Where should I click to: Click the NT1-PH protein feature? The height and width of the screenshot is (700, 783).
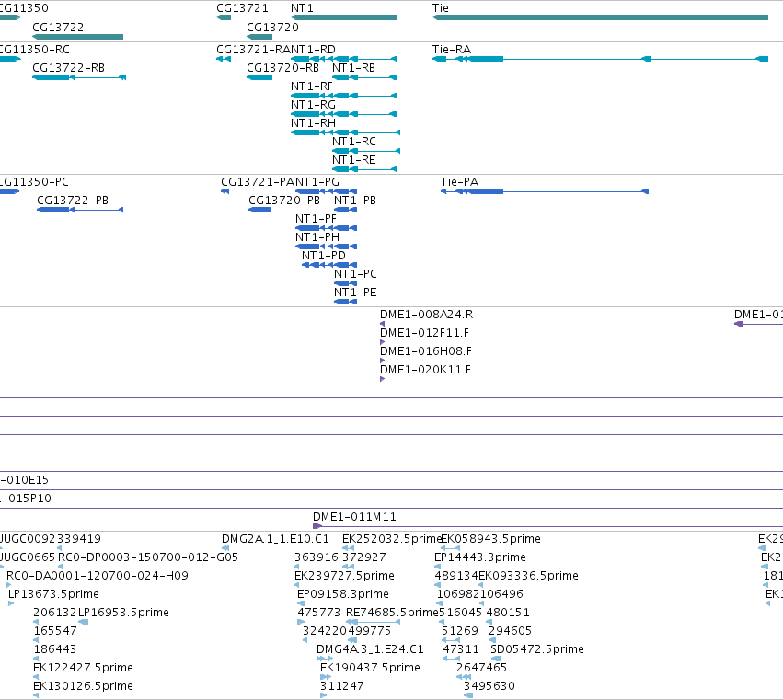click(x=326, y=247)
